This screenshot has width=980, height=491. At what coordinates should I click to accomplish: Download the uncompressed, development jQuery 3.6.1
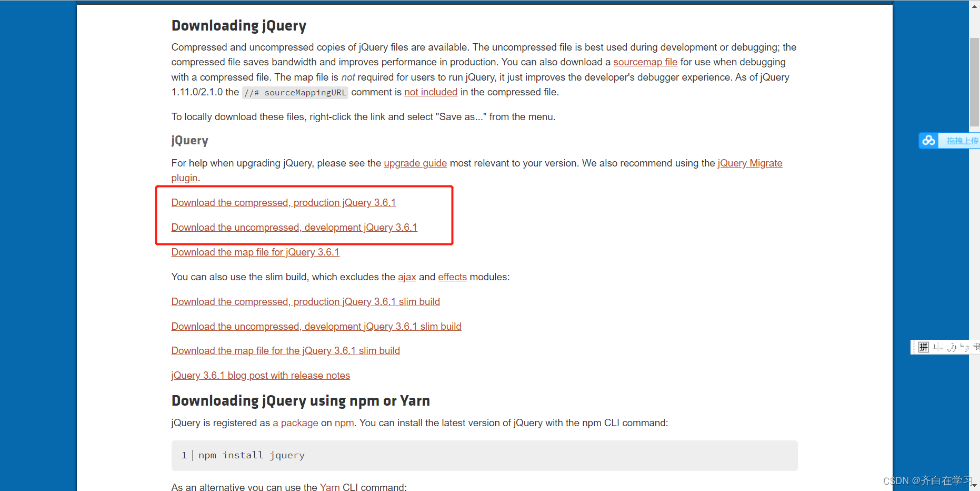(x=294, y=228)
